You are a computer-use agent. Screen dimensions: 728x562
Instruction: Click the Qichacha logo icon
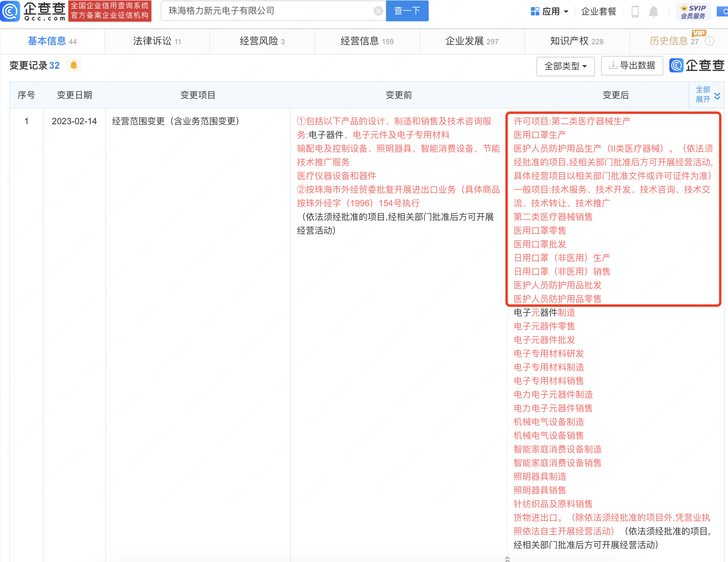click(10, 11)
